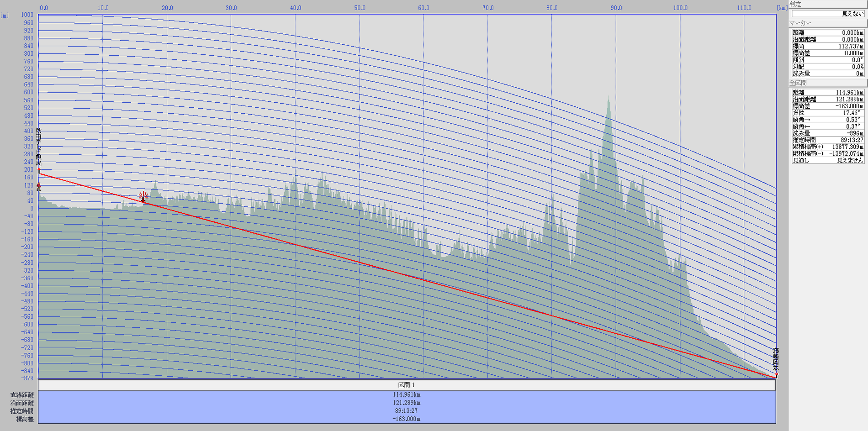Click the 標高差 0.000m row in マーカー section
This screenshot has width=868, height=431.
pos(827,53)
